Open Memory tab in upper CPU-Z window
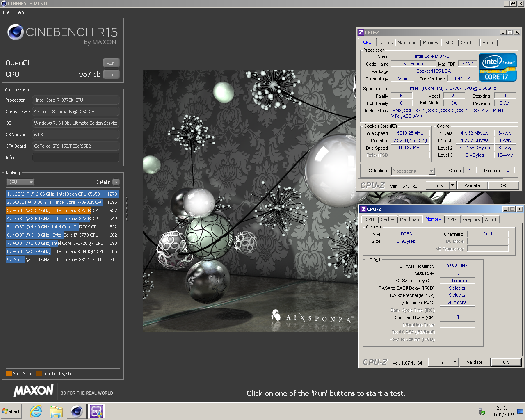Screen dimensions: 525x420 pyautogui.click(x=431, y=43)
